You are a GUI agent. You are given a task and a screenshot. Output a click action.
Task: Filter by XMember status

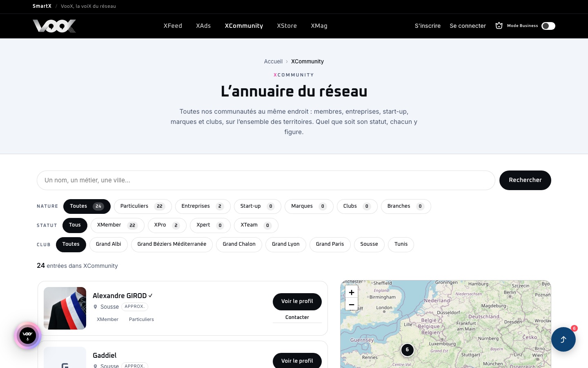(x=118, y=225)
